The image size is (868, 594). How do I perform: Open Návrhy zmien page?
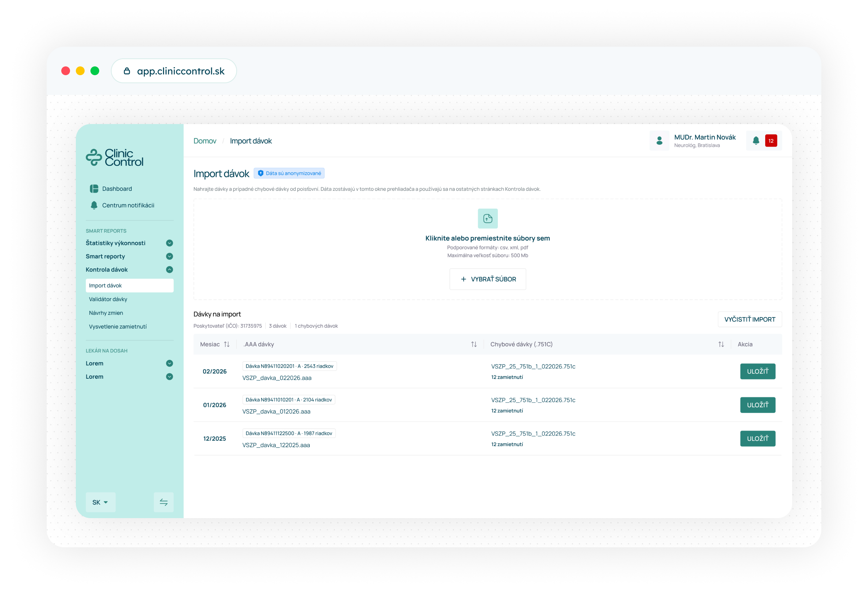(x=106, y=313)
